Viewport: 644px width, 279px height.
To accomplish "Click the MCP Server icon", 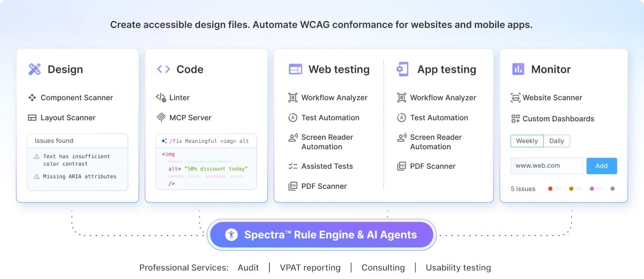I will click(x=161, y=118).
